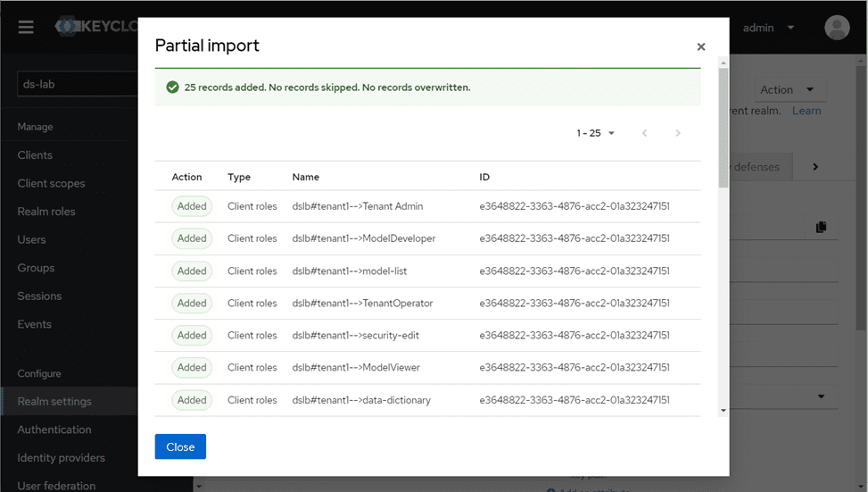
Task: Click the Learn more link
Action: tap(806, 111)
